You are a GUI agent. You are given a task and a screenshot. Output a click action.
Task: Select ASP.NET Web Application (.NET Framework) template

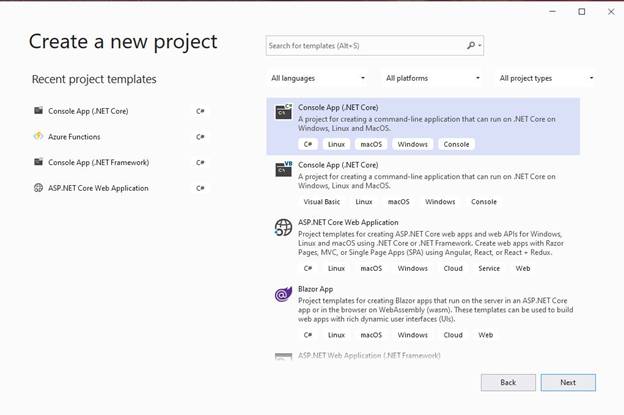click(369, 355)
